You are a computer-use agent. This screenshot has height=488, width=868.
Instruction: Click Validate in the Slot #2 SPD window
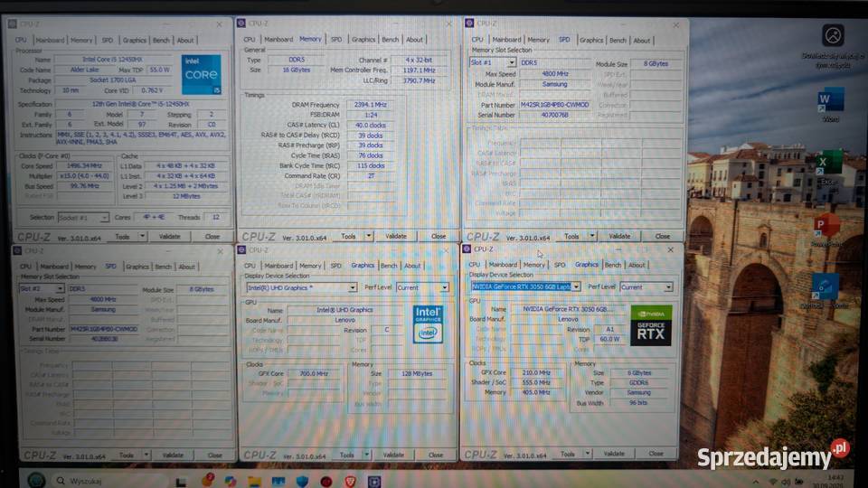(x=173, y=455)
